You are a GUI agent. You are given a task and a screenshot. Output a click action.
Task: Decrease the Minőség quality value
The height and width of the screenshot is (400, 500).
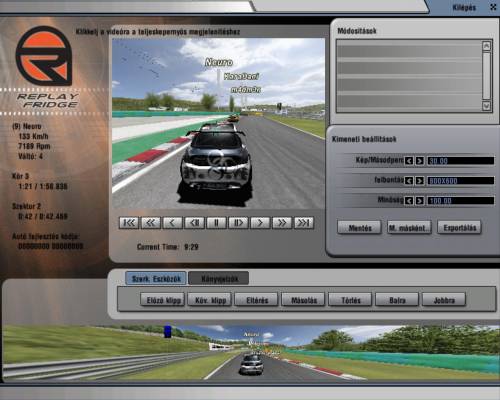click(x=409, y=201)
